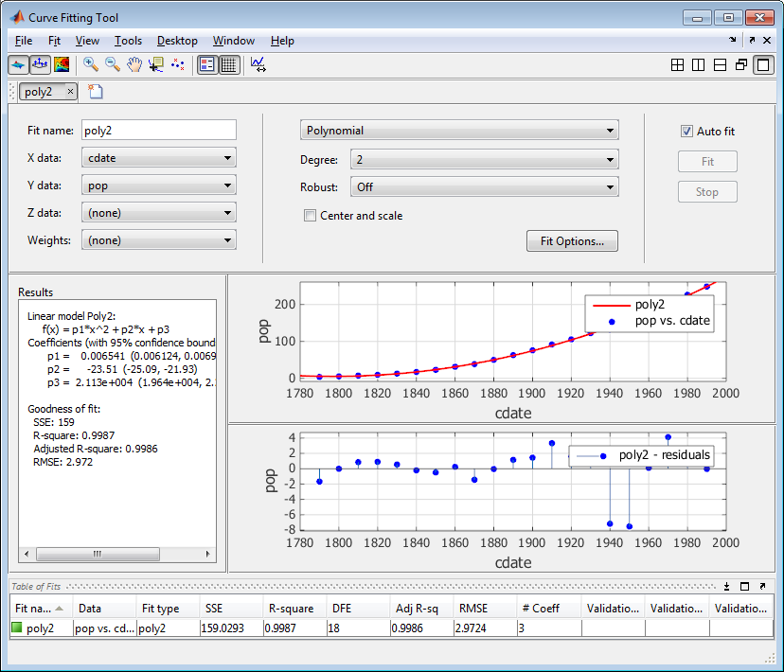Click the green swatch in poly2 table row
Image resolution: width=784 pixels, height=672 pixels.
[17, 628]
